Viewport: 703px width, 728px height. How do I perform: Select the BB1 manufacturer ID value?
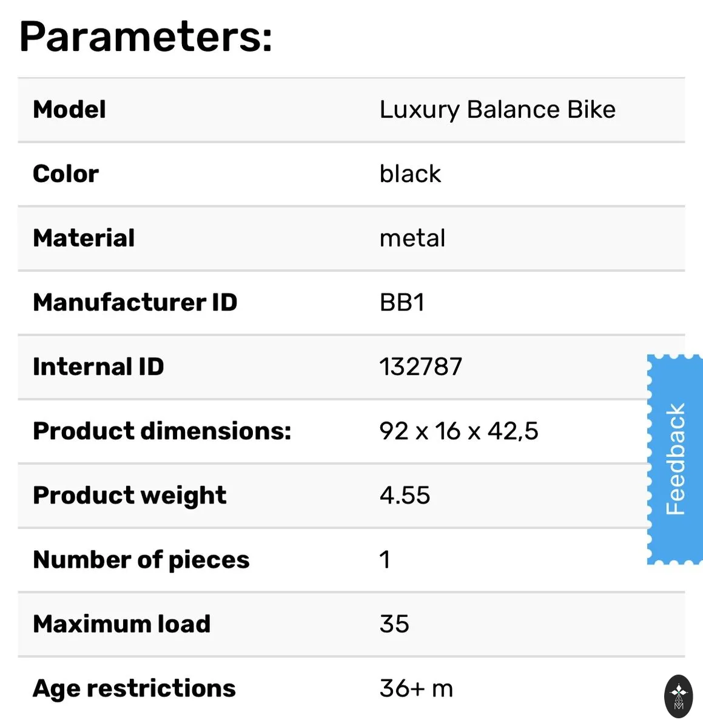402,303
